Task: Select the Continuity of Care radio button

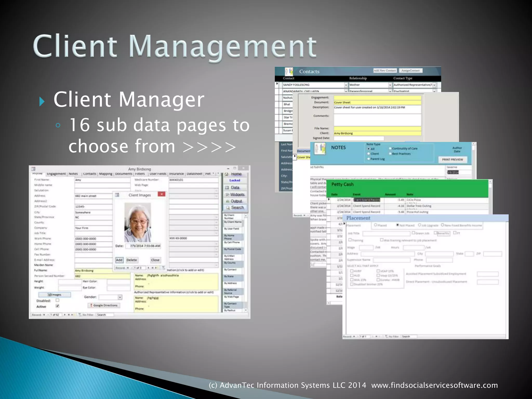Action: coord(390,149)
